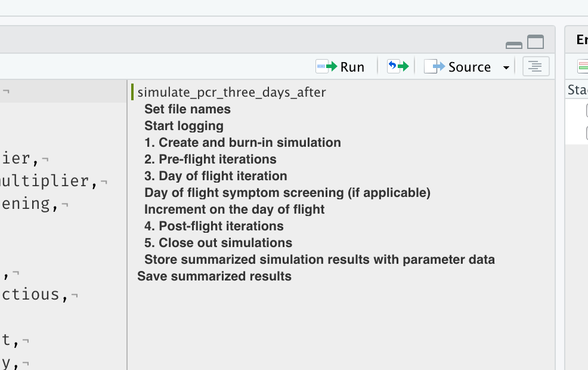
Task: Select '3. Day of flight iteration' outline entry
Action: (216, 176)
